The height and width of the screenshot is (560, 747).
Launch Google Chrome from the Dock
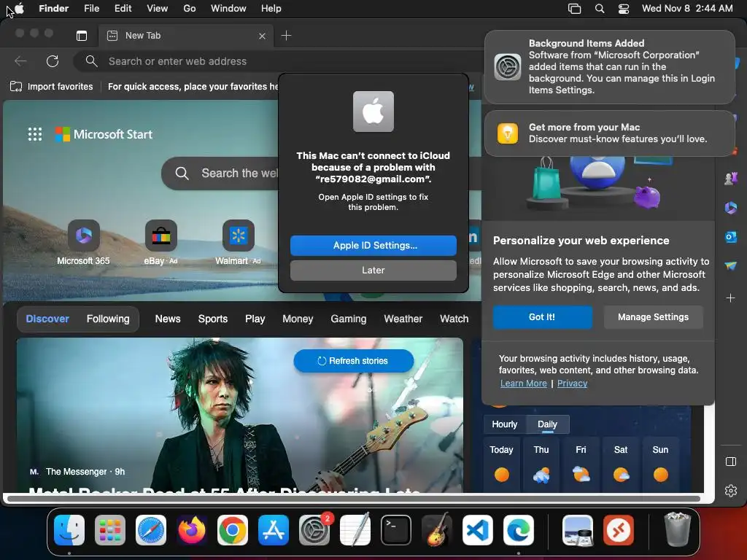pos(233,530)
